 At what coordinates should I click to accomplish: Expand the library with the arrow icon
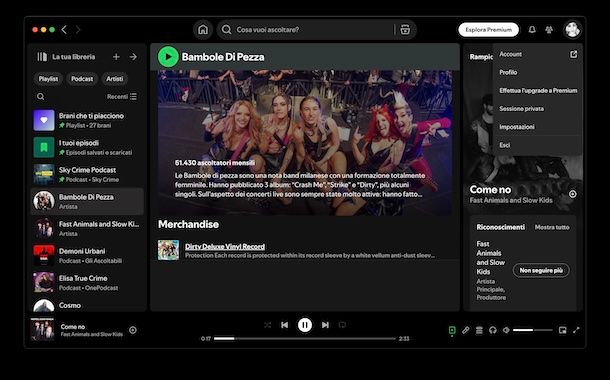point(133,57)
